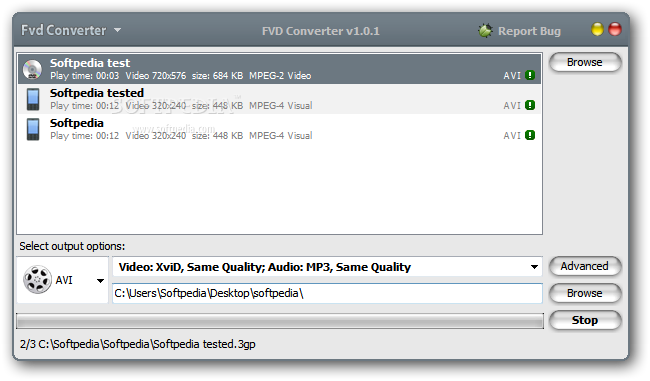Stop the running conversion
Viewport: 650px width, 381px height.
click(585, 320)
